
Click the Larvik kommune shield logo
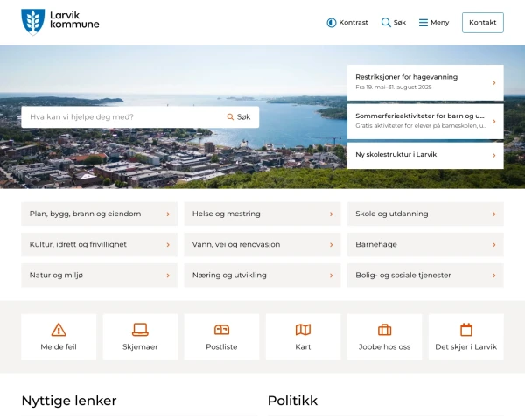tap(33, 22)
